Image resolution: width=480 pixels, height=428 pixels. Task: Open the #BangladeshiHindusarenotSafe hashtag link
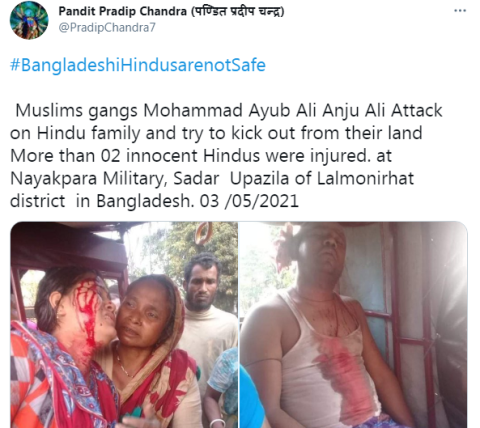pyautogui.click(x=138, y=65)
